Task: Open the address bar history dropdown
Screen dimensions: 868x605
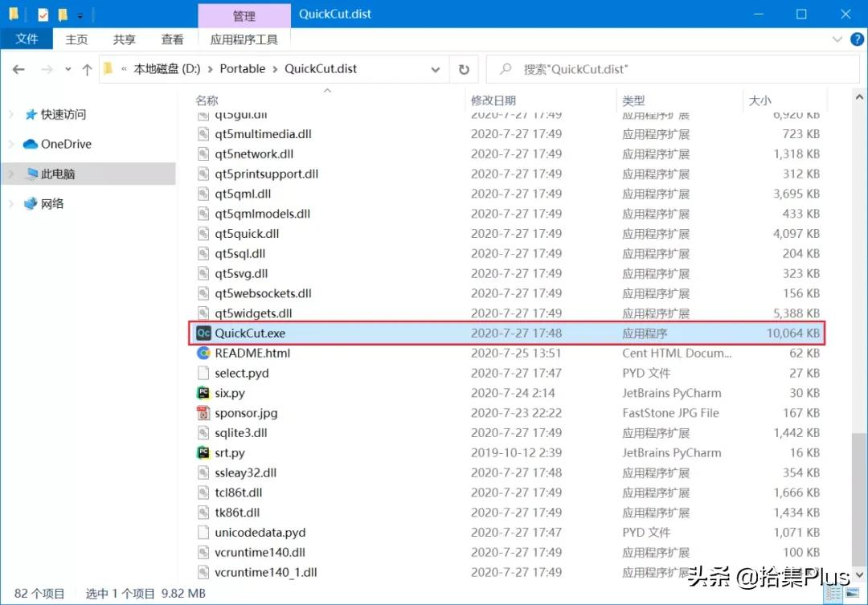Action: click(x=436, y=70)
